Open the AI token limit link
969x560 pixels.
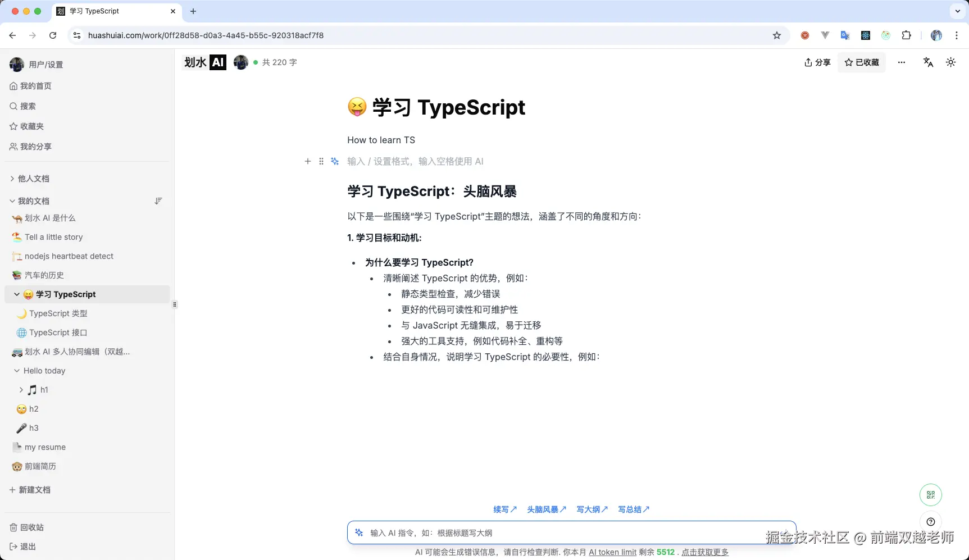pyautogui.click(x=613, y=552)
